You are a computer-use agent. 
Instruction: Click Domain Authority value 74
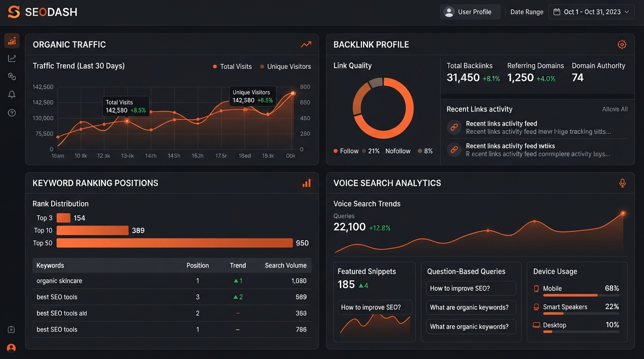coord(578,78)
